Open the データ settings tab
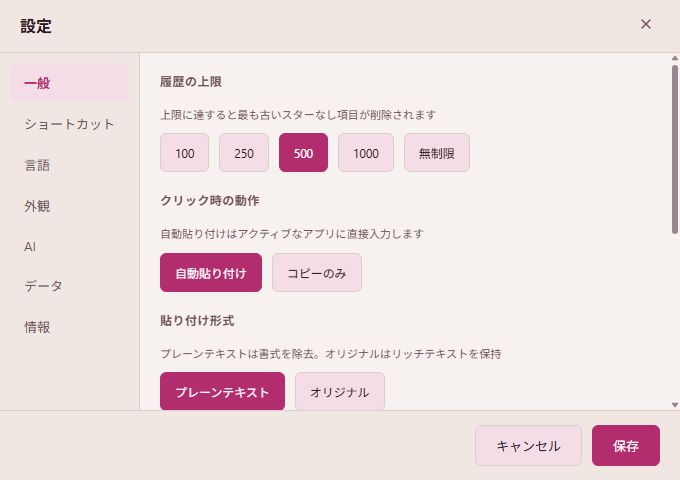The image size is (680, 480). click(70, 286)
